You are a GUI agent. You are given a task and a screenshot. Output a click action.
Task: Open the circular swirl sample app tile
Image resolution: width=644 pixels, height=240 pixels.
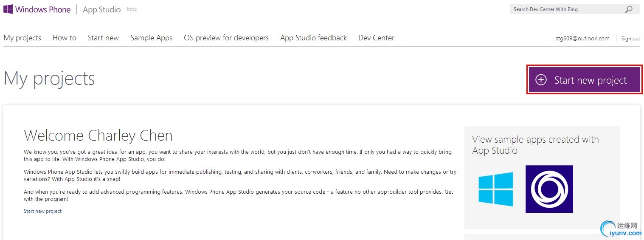click(x=549, y=189)
